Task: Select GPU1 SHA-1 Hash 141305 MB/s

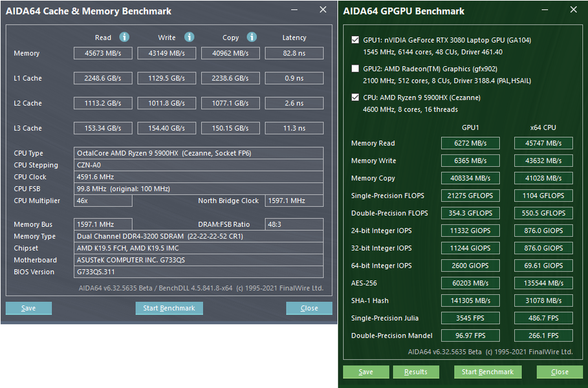Action: (x=470, y=301)
